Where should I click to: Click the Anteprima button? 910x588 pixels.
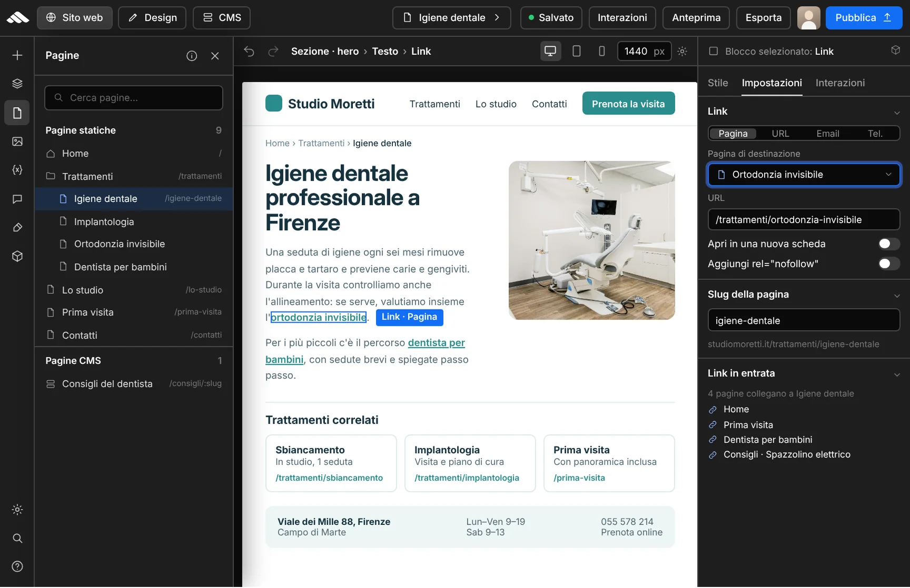(x=696, y=18)
